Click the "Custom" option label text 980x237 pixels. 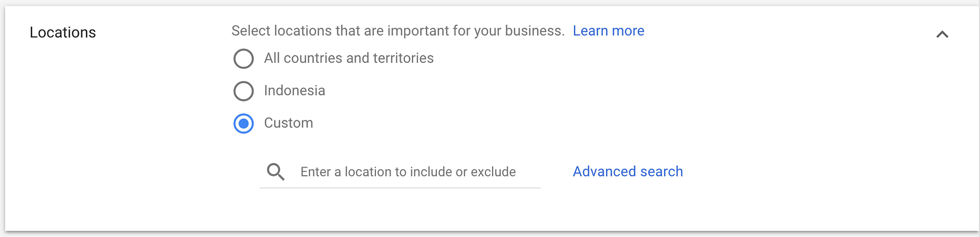coord(288,123)
